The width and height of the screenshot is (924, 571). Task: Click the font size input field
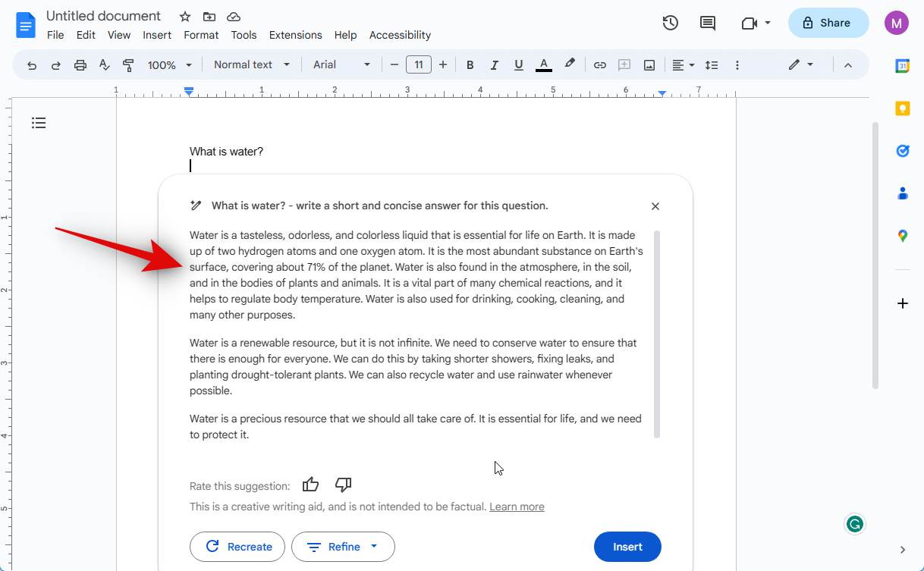[x=419, y=65]
